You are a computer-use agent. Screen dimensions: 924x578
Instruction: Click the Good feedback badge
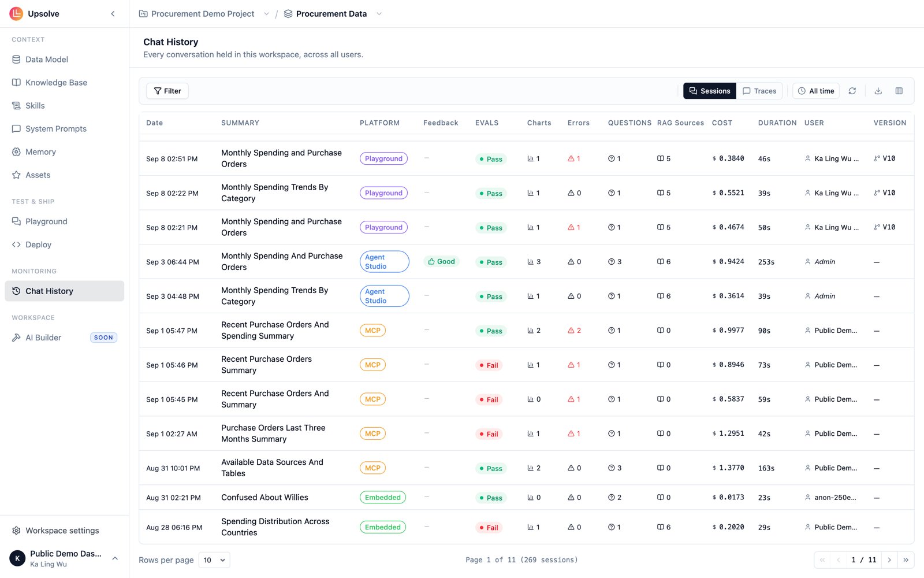[x=441, y=262]
